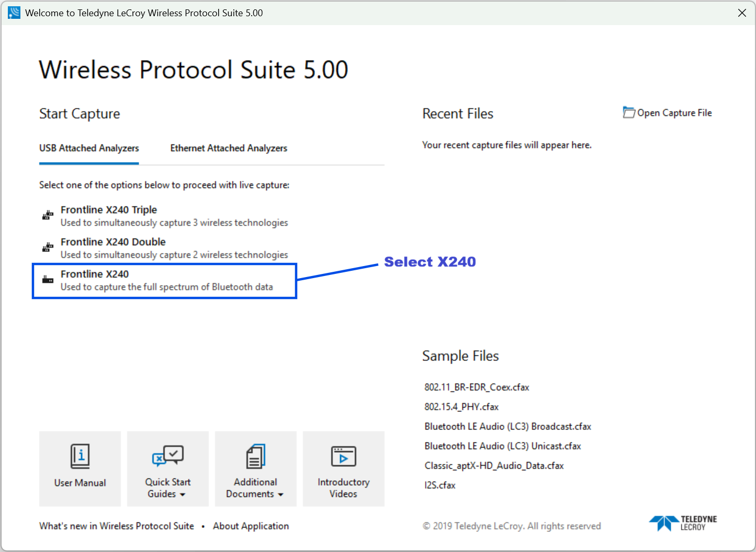Close the welcome window
This screenshot has width=756, height=552.
(x=742, y=13)
